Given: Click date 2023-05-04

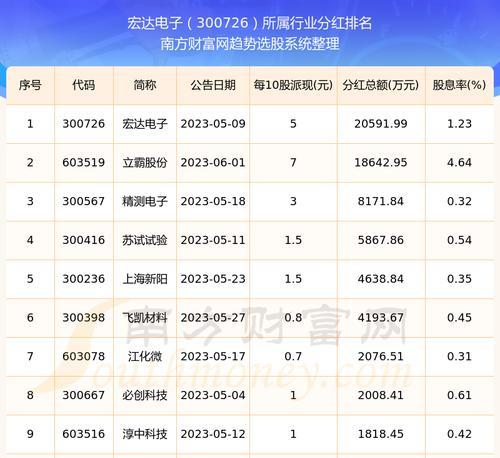Looking at the screenshot, I should (213, 395).
